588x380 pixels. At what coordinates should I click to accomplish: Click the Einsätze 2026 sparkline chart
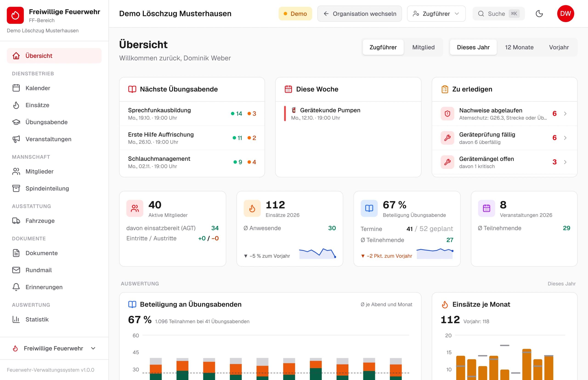coord(317,253)
